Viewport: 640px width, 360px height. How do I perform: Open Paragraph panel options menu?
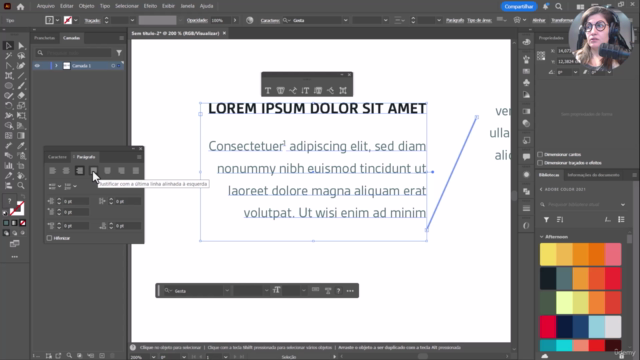coord(139,157)
